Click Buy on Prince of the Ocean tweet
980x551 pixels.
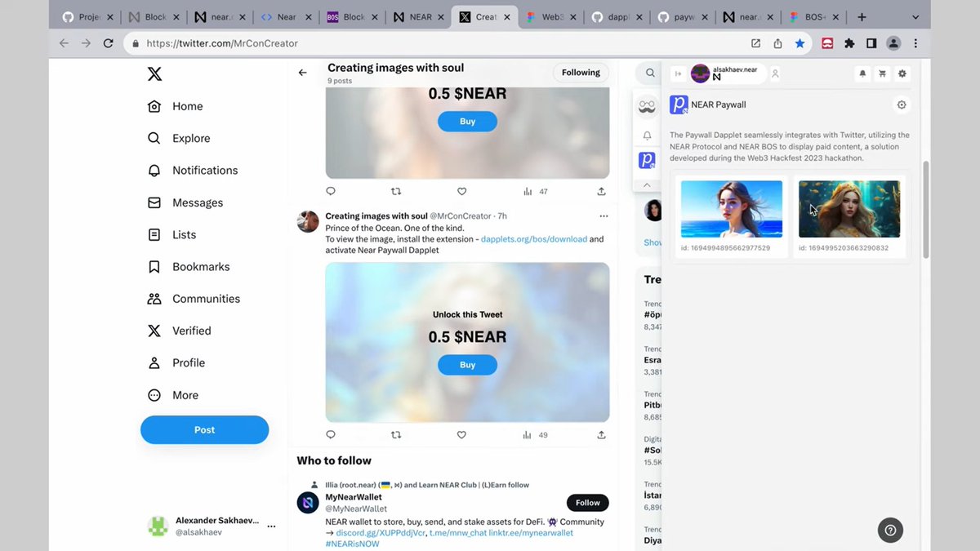click(467, 365)
